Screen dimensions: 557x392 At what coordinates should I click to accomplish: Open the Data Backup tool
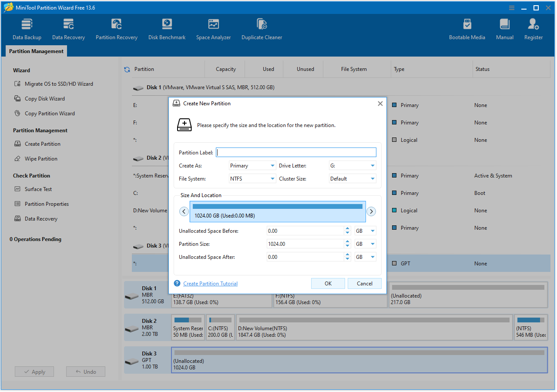(x=27, y=28)
